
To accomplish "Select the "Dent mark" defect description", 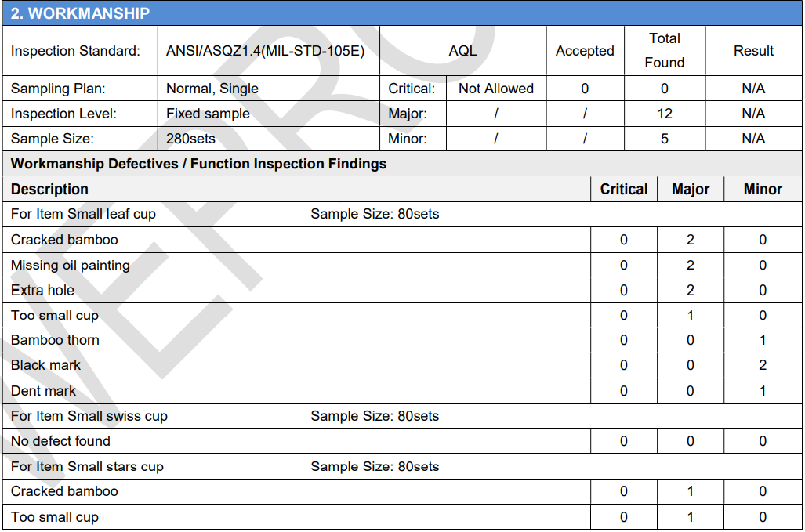I will pyautogui.click(x=43, y=390).
